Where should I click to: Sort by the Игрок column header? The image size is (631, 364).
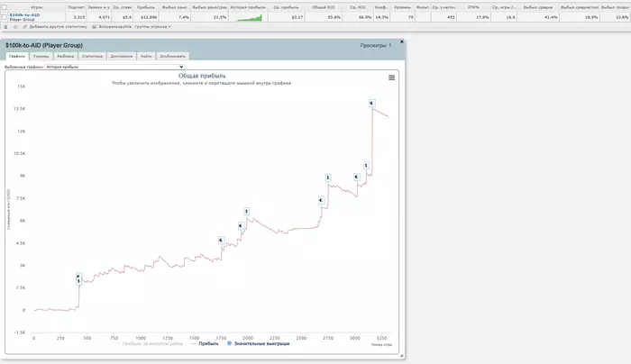[37, 7]
